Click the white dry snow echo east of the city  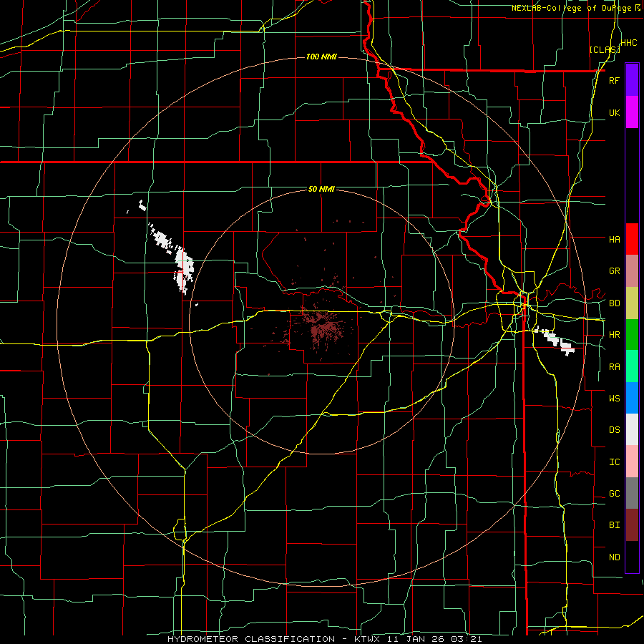point(555,340)
